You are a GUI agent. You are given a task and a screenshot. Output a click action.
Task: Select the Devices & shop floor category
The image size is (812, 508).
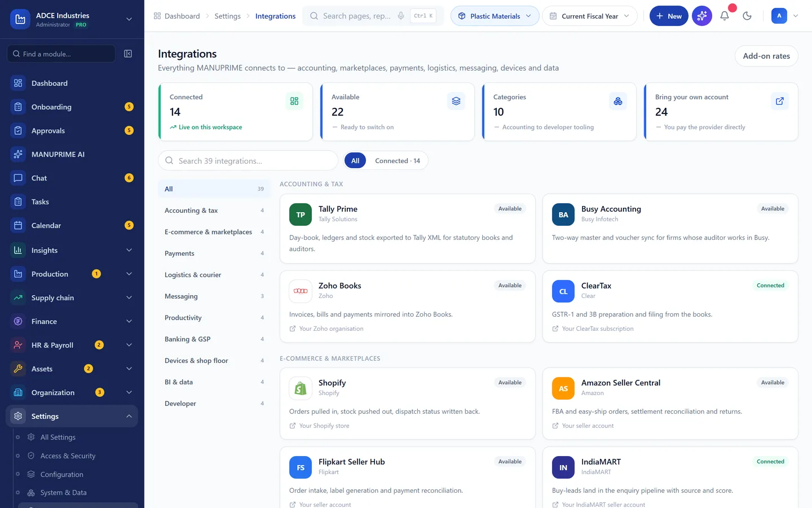coord(214,361)
